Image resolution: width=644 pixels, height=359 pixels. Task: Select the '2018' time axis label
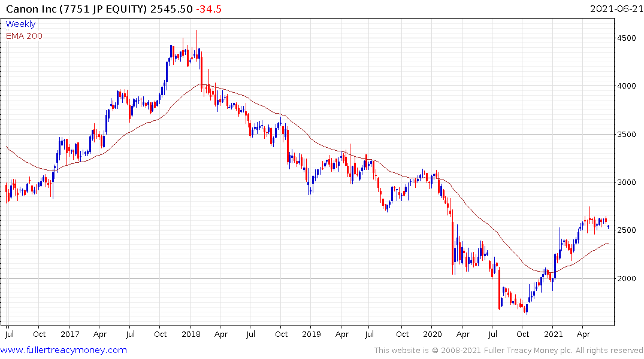[191, 334]
